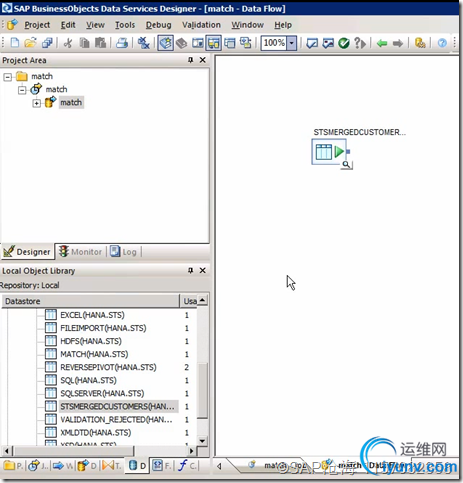Screen dimensions: 463x483
Task: Select the VALIDATION_REJECTED table
Action: [116, 419]
